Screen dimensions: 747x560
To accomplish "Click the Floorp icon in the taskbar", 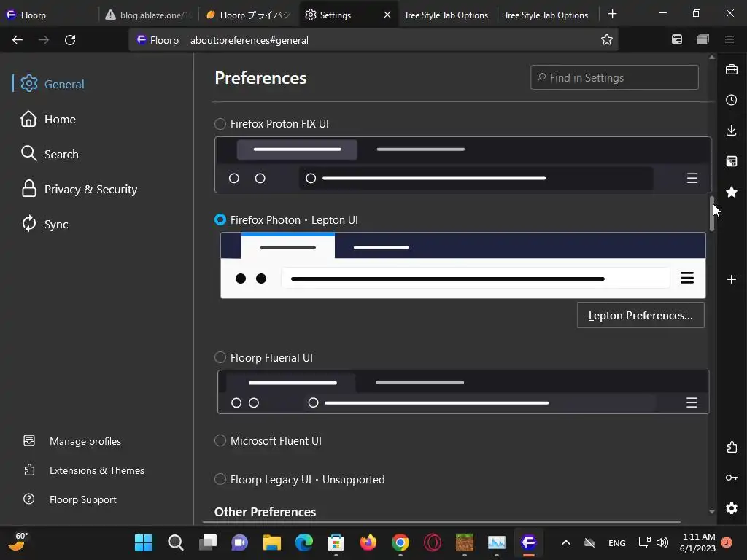I will click(x=529, y=542).
